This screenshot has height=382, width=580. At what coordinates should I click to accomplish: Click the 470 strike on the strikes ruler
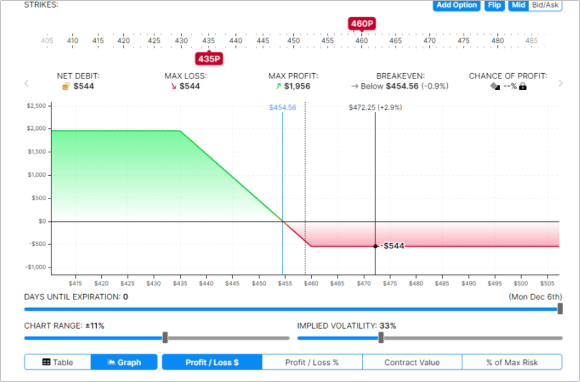point(429,41)
